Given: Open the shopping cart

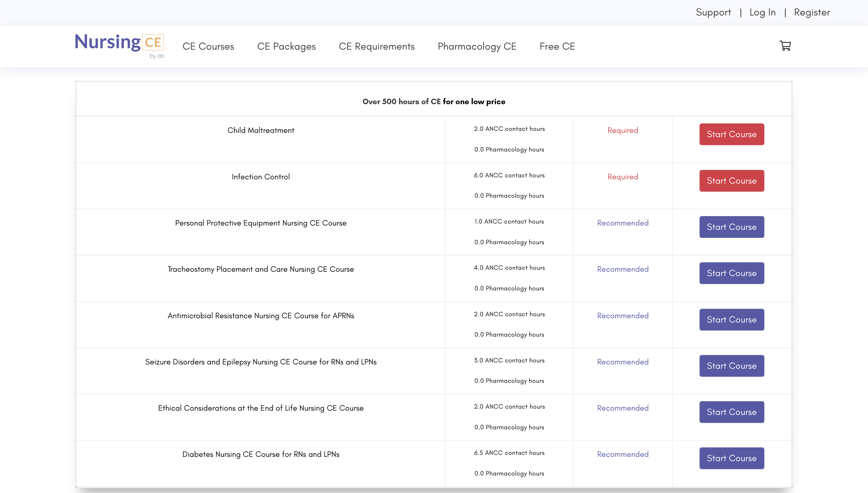Looking at the screenshot, I should pos(785,46).
